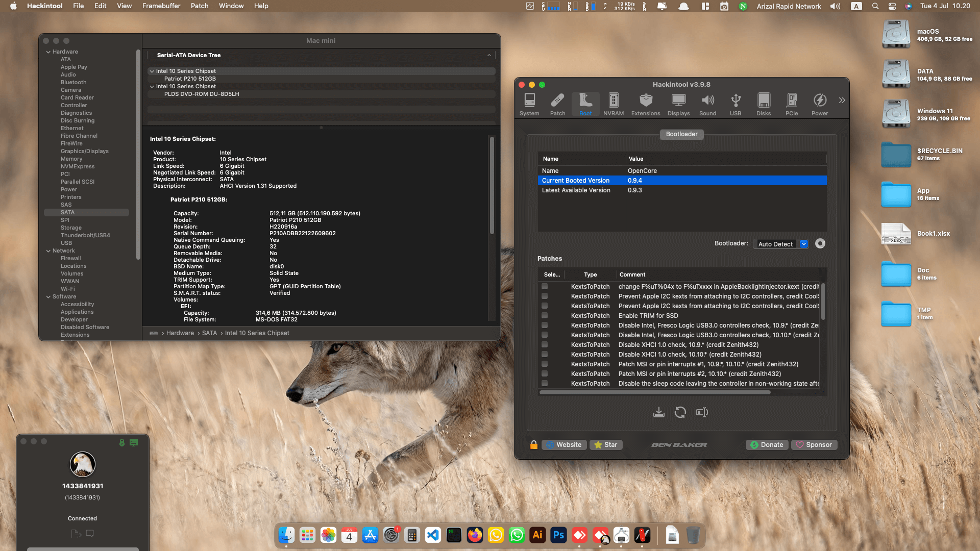Viewport: 980px width, 551px height.
Task: Open Control Center in the menu bar
Action: coord(892,6)
